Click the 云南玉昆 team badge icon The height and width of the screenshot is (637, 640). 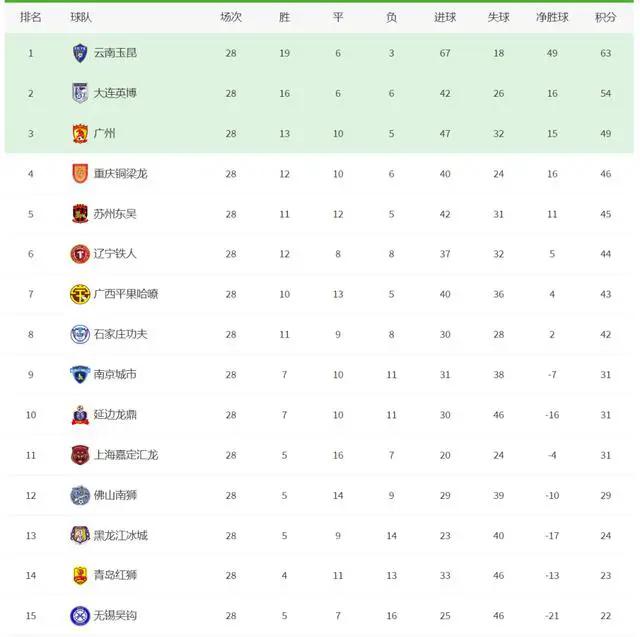click(80, 53)
